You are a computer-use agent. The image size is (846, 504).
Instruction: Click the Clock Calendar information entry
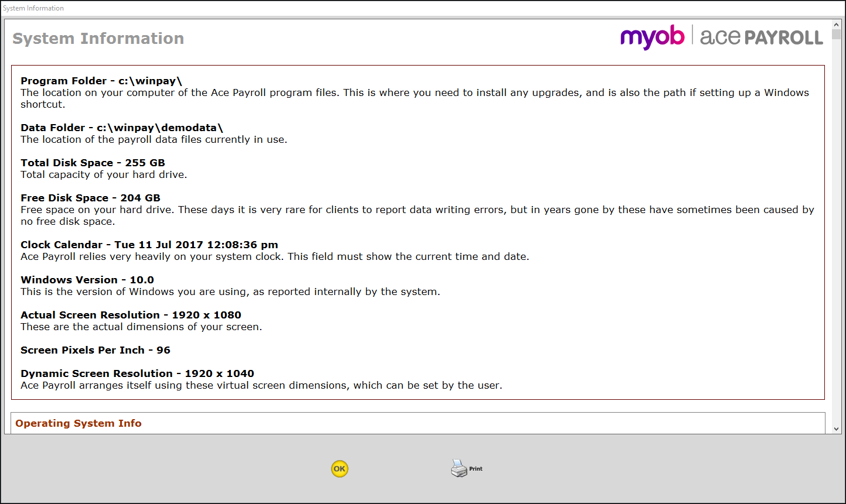click(149, 244)
